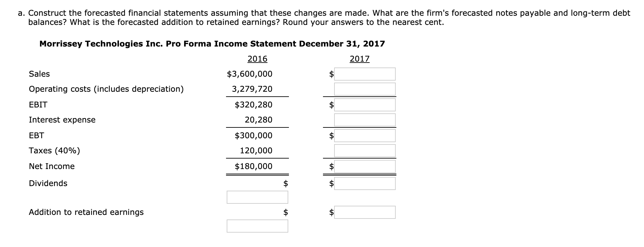Image resolution: width=644 pixels, height=247 pixels.
Task: Click the 2017 column header
Action: pyautogui.click(x=359, y=58)
